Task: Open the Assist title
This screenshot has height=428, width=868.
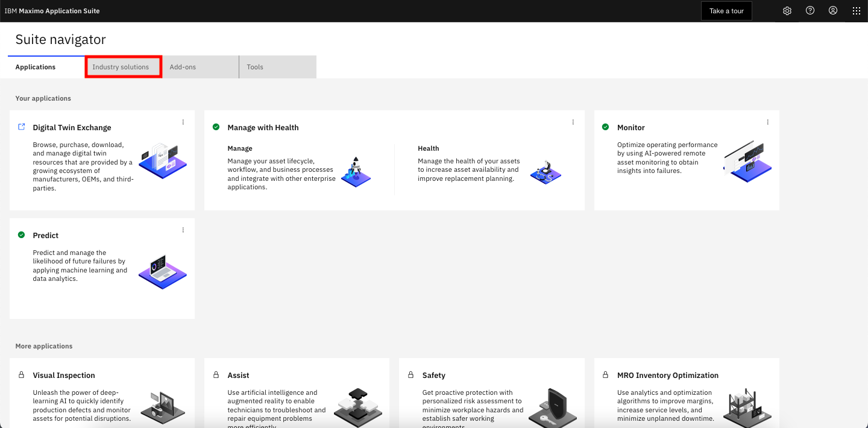Action: click(x=238, y=375)
